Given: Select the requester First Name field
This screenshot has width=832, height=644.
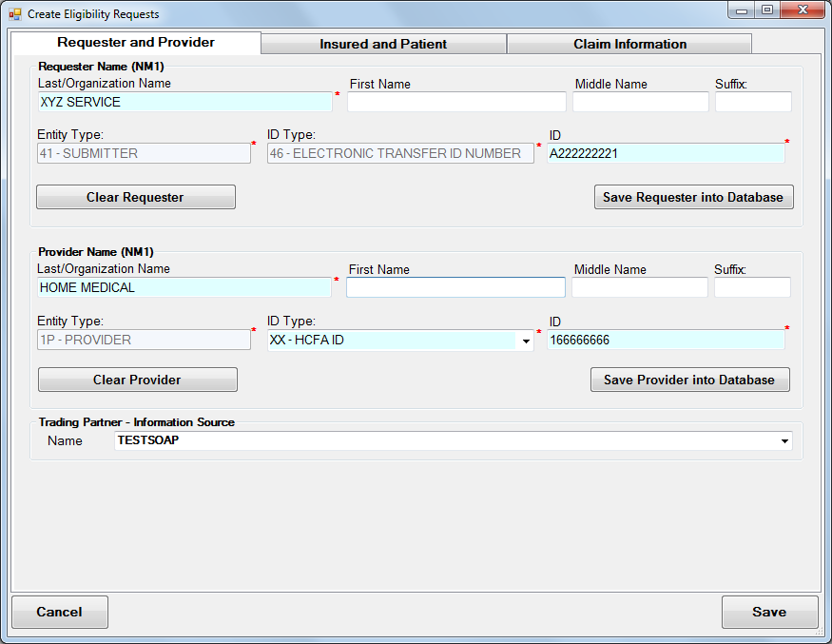Looking at the screenshot, I should click(x=455, y=102).
